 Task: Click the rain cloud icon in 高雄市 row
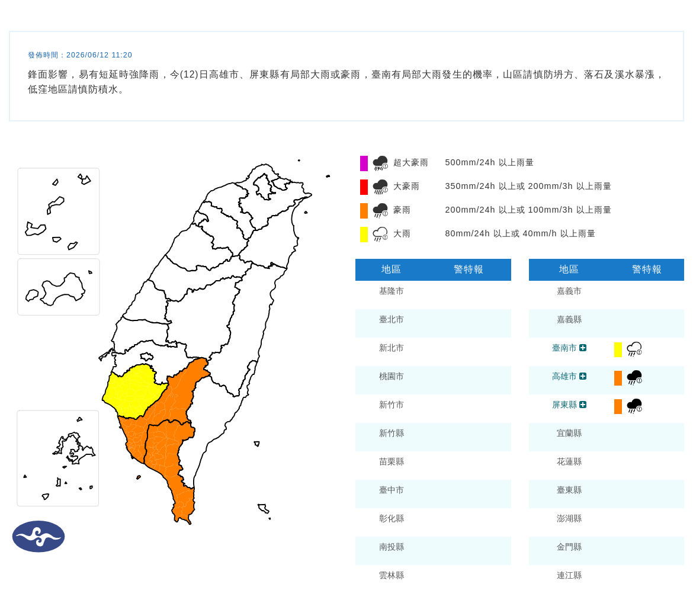634,378
